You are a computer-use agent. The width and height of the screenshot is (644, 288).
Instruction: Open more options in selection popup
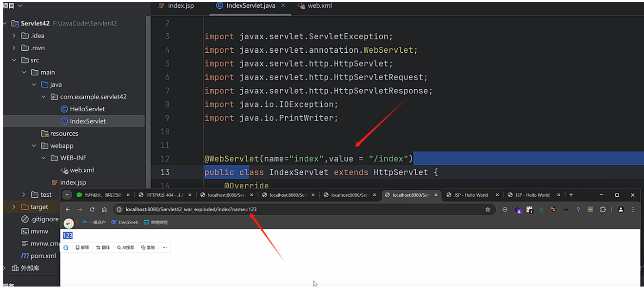point(165,247)
